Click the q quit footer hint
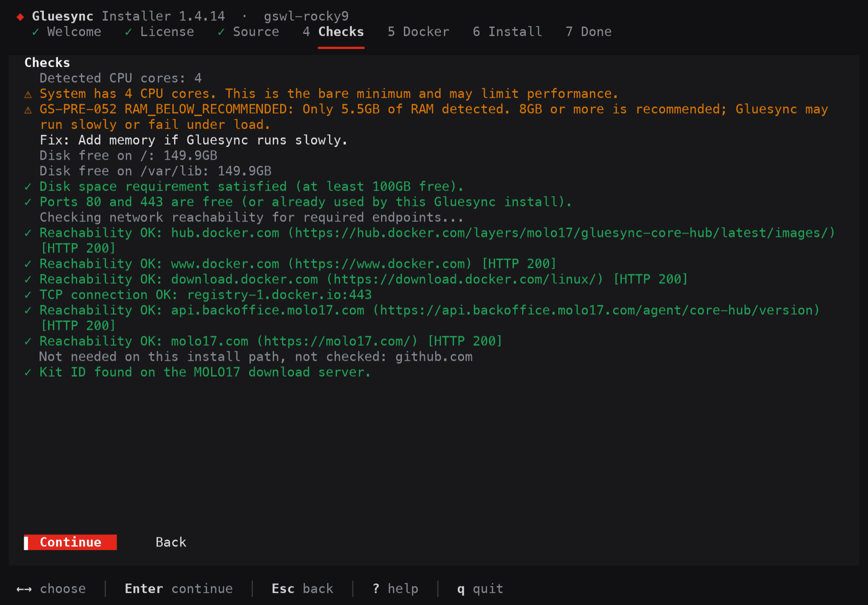 (x=480, y=589)
